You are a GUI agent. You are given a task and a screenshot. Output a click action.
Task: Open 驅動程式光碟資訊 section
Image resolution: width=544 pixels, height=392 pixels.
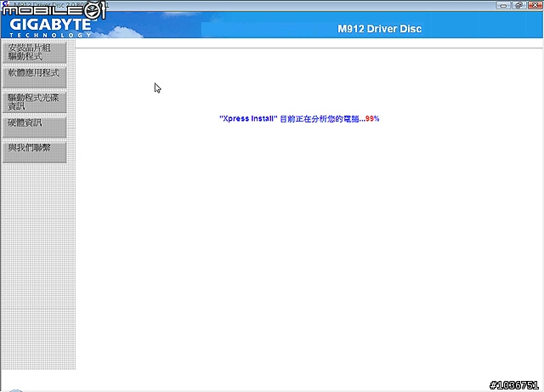tap(34, 102)
